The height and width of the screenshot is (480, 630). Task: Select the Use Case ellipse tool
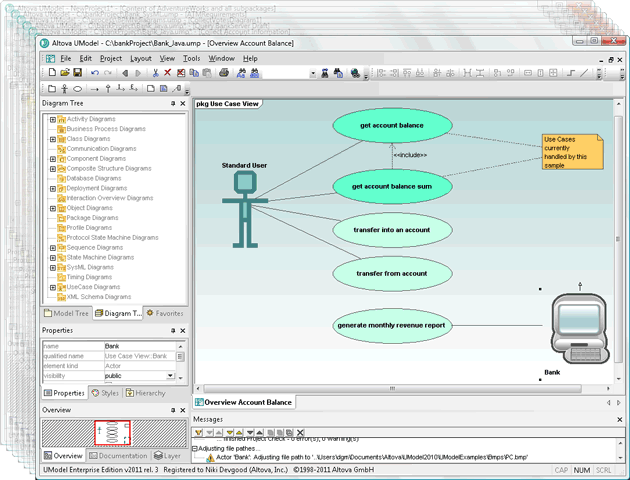[x=78, y=89]
